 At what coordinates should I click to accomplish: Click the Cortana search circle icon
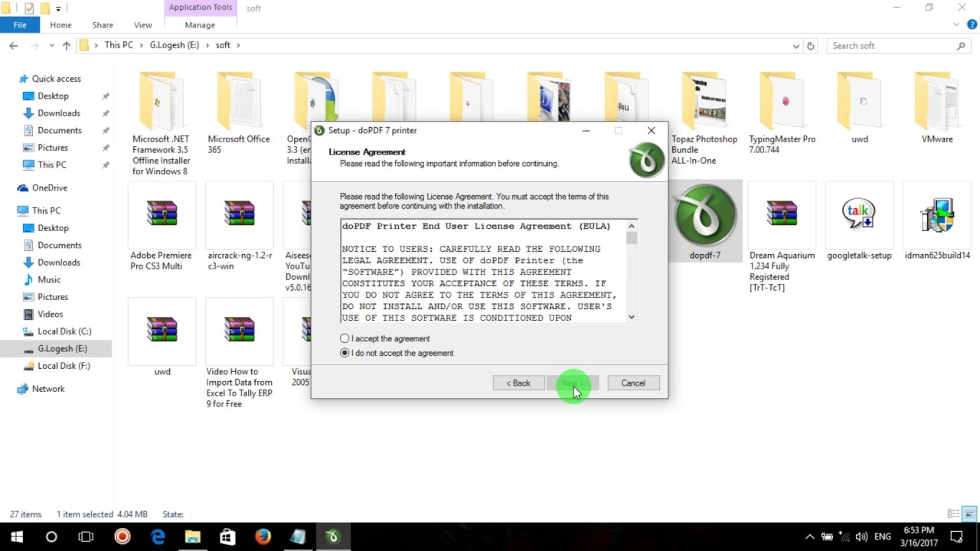coord(51,536)
